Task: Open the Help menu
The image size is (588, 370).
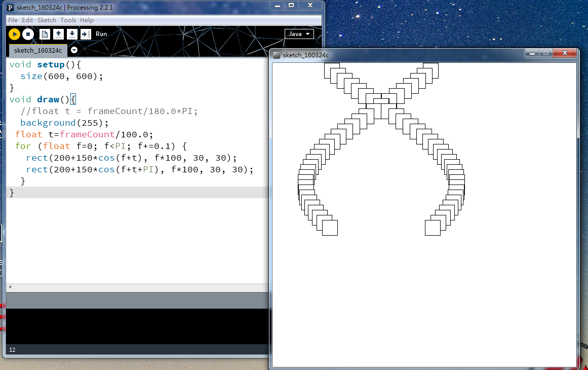Action: (x=87, y=20)
